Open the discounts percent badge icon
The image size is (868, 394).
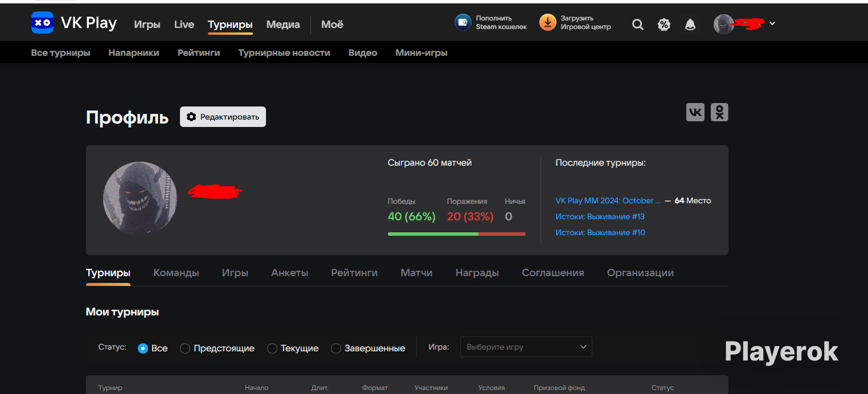(664, 24)
